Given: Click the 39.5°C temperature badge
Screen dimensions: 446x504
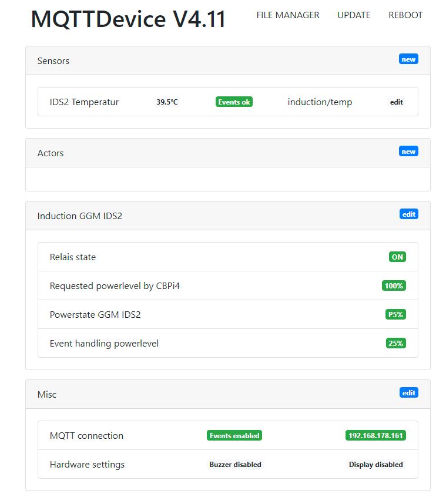Looking at the screenshot, I should (167, 102).
